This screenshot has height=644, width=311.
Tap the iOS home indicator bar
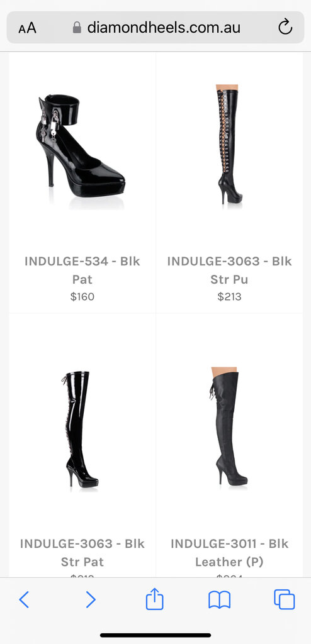155,635
